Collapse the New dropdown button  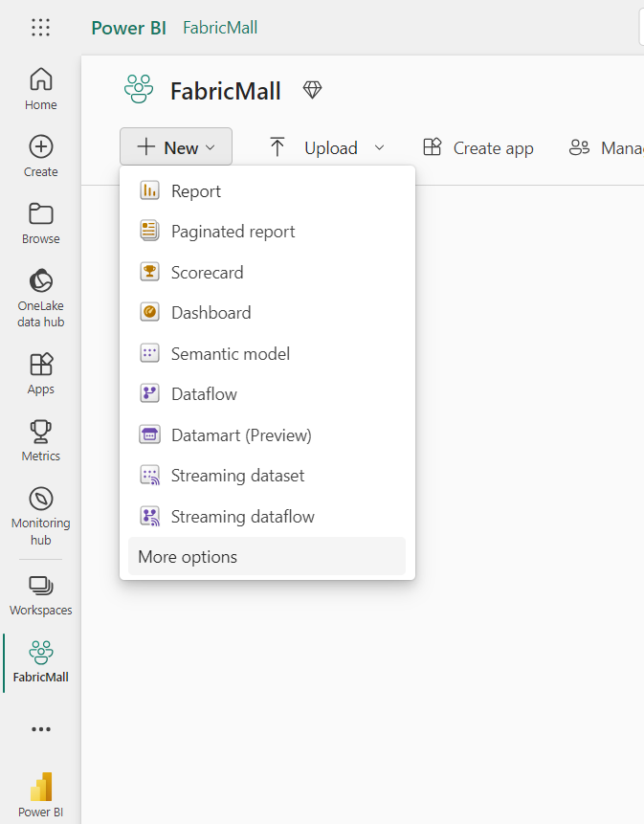pyautogui.click(x=176, y=146)
